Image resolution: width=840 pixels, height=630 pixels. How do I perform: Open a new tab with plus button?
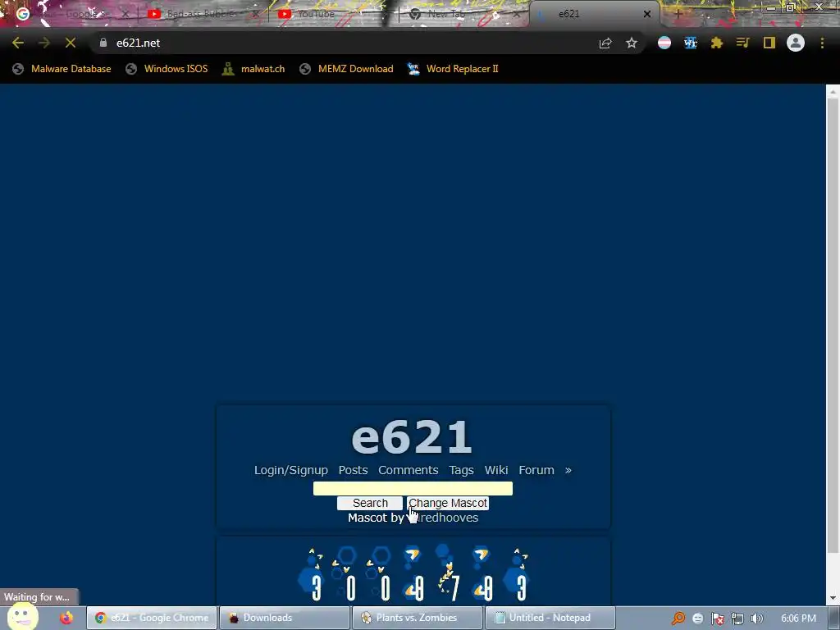(x=678, y=14)
